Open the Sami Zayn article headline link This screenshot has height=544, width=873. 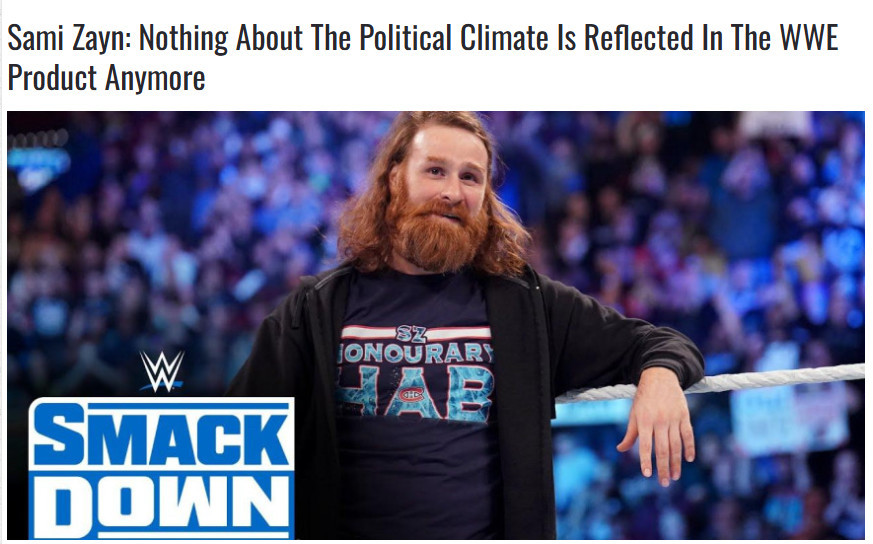(423, 57)
